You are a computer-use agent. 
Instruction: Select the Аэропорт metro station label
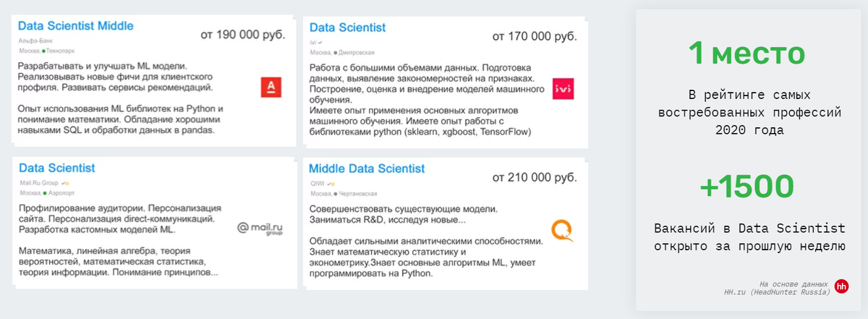point(60,194)
